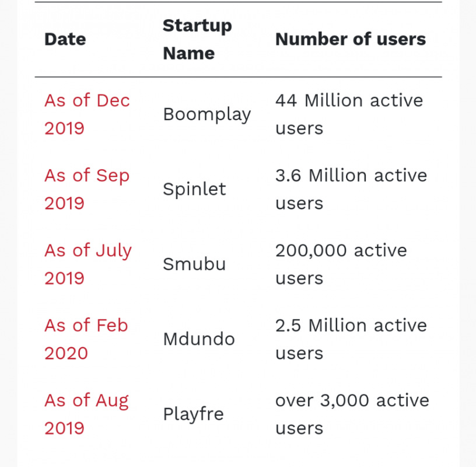476x467 pixels.
Task: Click the 'Number of users' column header
Action: click(x=350, y=39)
